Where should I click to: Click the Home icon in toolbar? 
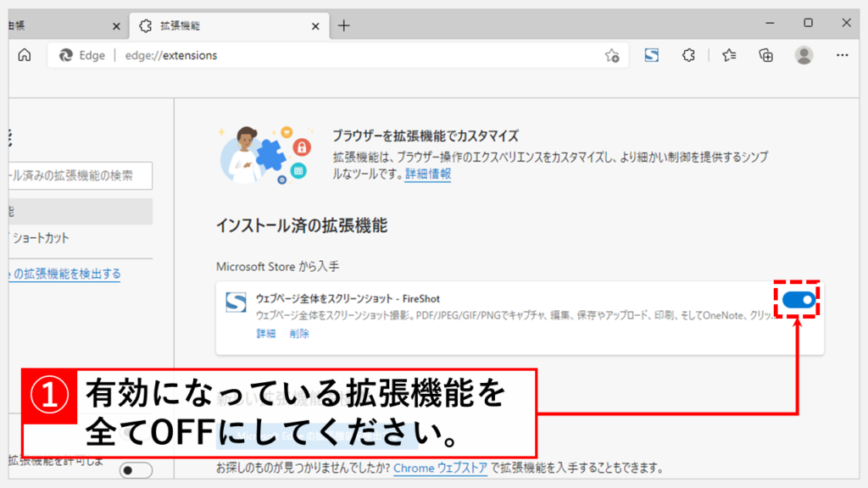pos(25,55)
